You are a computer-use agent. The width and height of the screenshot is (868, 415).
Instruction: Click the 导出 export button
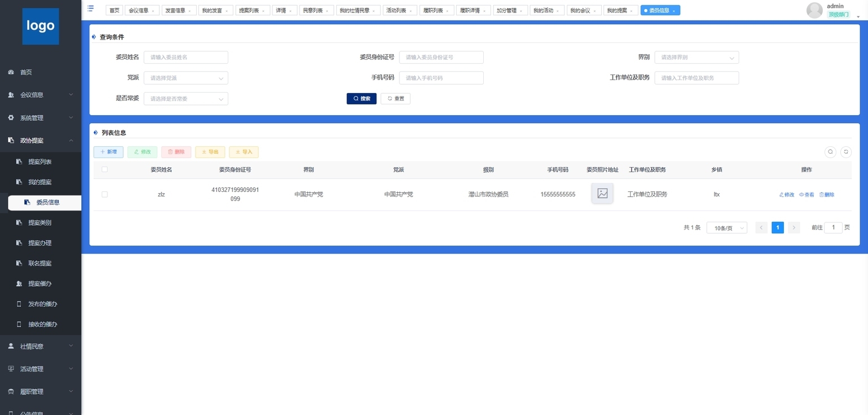[210, 152]
